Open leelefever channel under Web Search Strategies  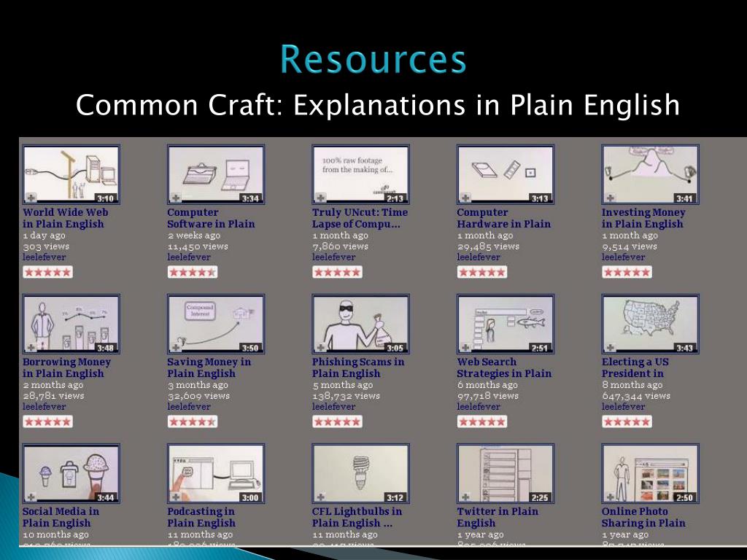tap(479, 407)
